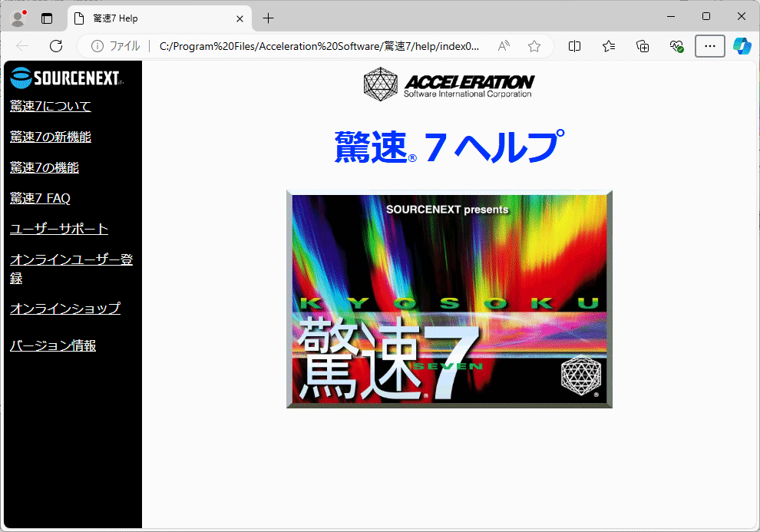Open a new tab with plus button
Viewport: 760px width, 532px height.
point(268,18)
